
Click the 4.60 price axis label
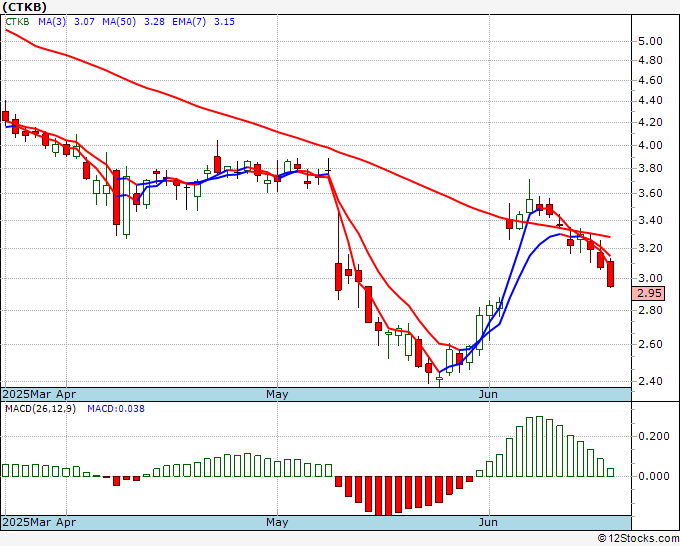(x=650, y=80)
